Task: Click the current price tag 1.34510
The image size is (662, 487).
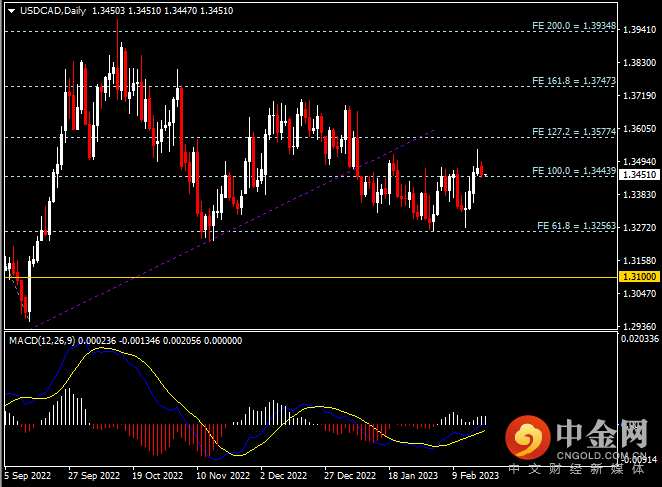Action: 639,174
